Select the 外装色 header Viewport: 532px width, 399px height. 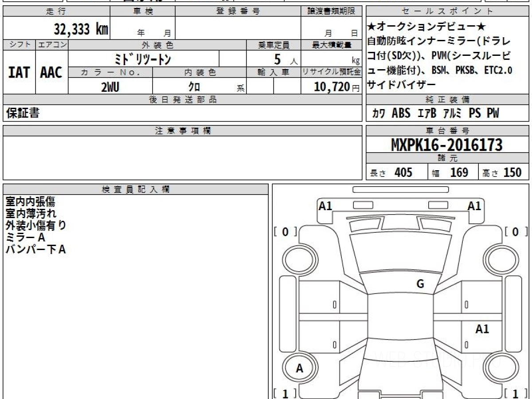click(157, 45)
